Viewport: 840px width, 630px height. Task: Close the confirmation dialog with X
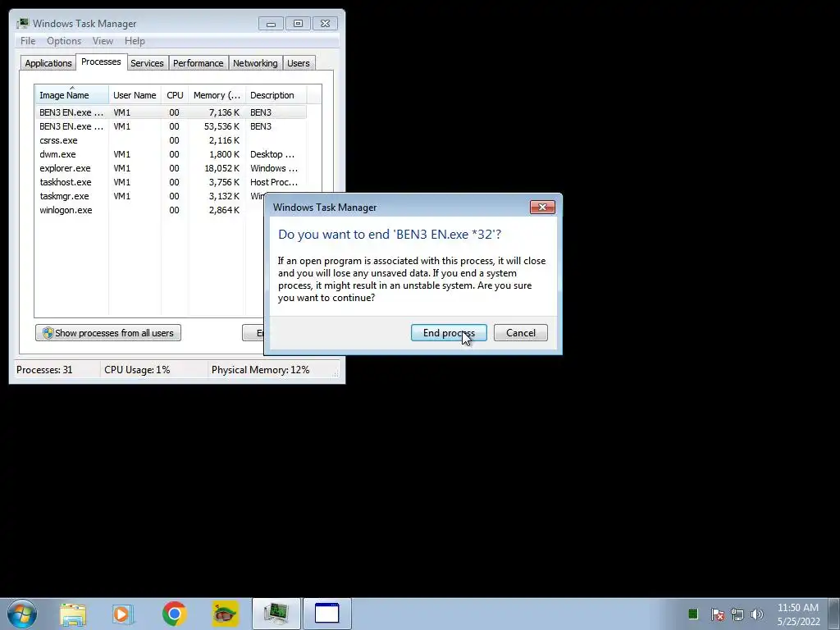coord(542,208)
